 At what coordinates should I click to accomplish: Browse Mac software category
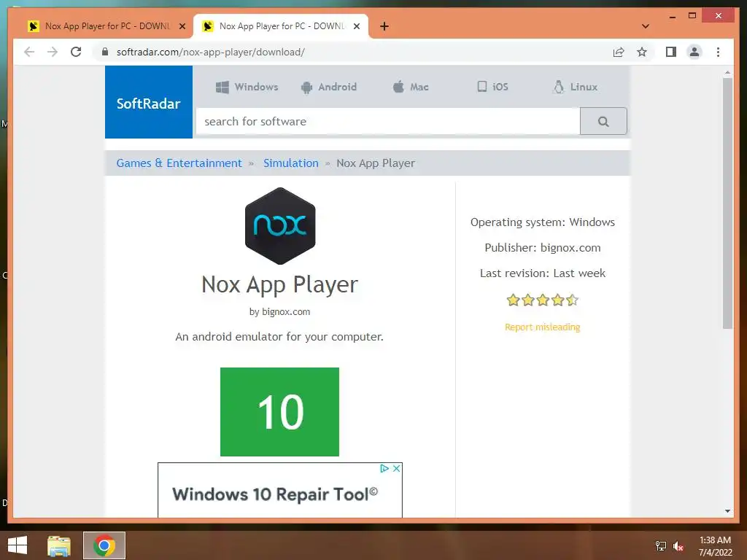[x=411, y=87]
